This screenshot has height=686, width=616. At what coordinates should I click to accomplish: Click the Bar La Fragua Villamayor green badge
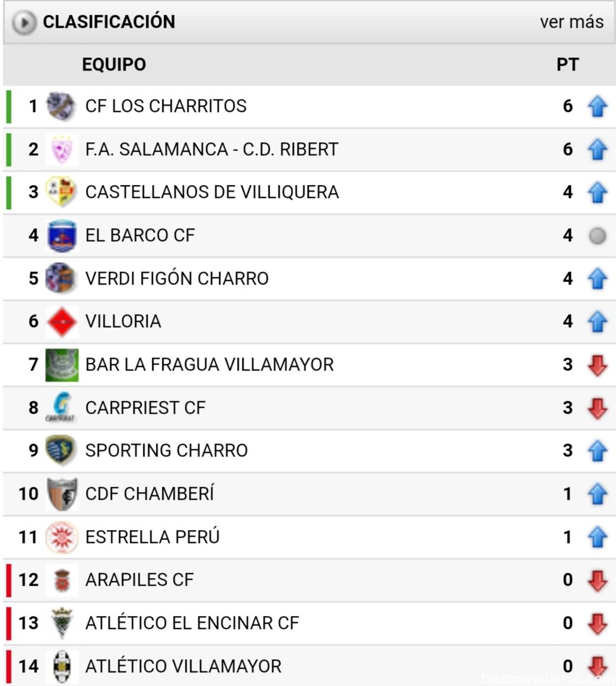click(x=62, y=365)
